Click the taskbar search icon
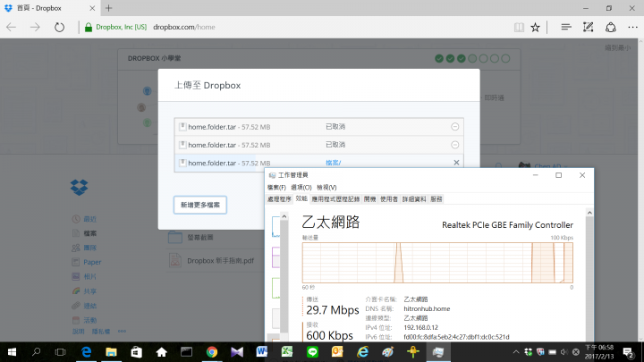644x362 pixels. (36, 352)
